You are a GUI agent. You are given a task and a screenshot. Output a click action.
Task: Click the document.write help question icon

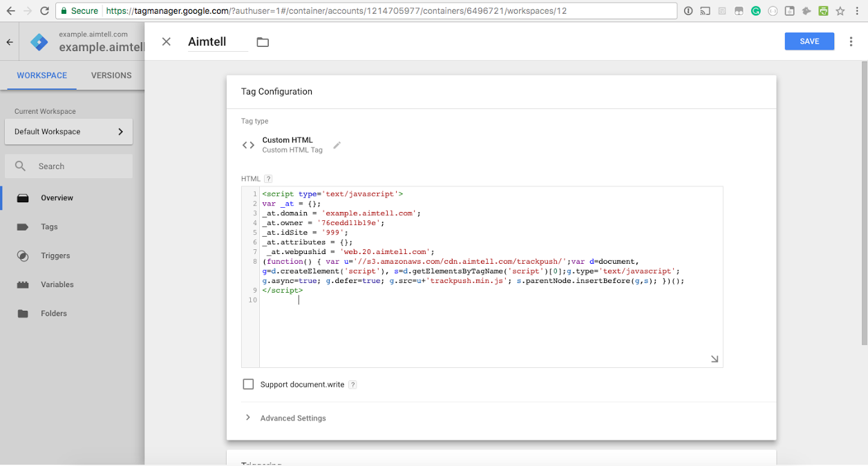(352, 385)
